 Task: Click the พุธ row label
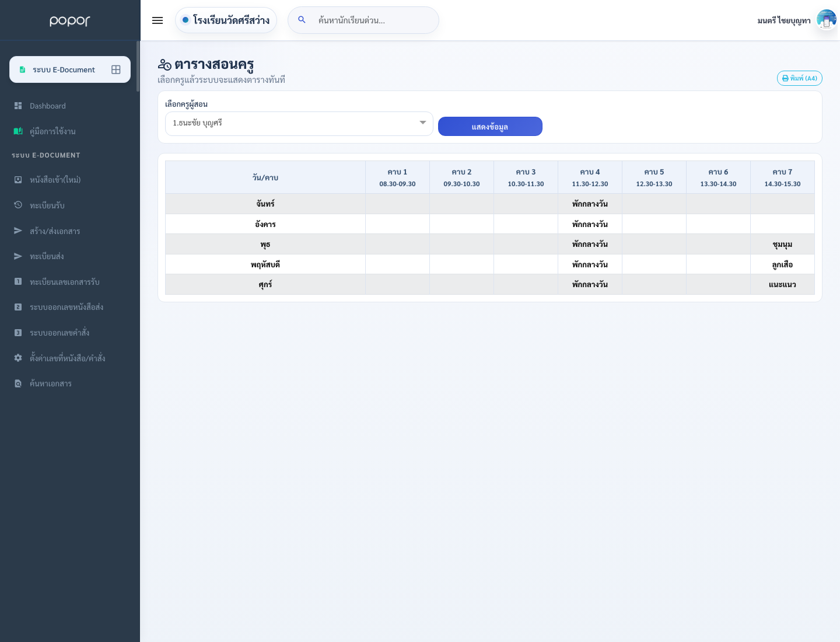coord(265,244)
